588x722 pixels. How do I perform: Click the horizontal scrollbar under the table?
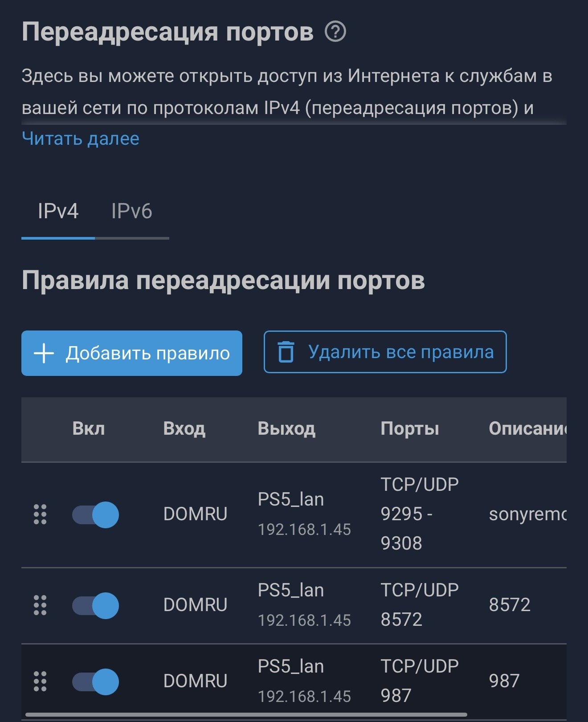(x=246, y=715)
